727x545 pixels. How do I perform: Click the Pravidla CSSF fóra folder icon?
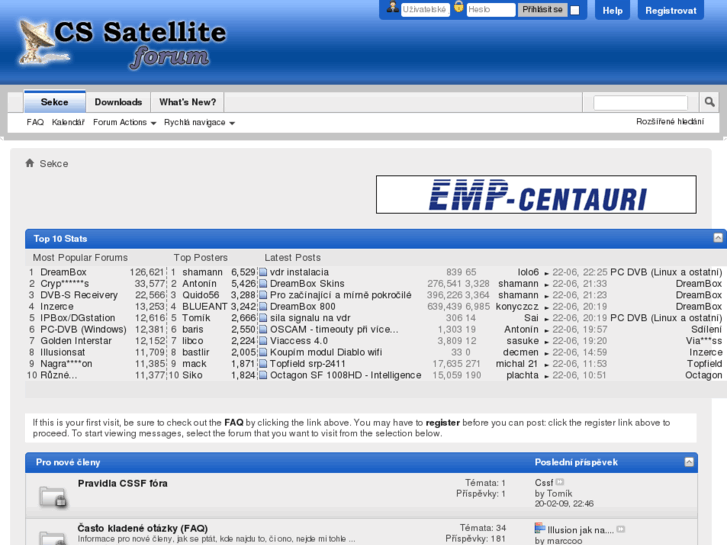tap(53, 497)
